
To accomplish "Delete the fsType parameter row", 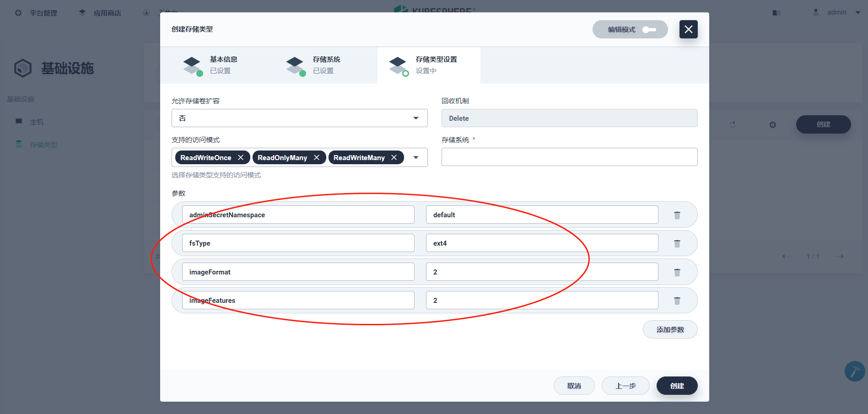I will pos(677,243).
